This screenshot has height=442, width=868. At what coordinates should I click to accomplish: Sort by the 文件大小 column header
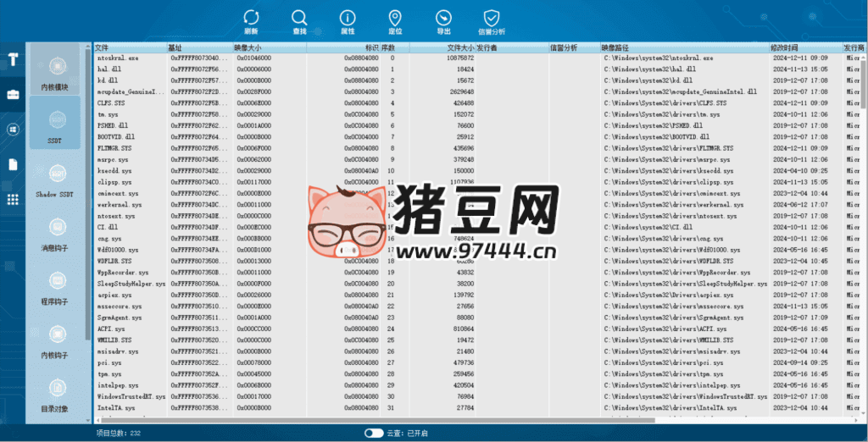442,48
